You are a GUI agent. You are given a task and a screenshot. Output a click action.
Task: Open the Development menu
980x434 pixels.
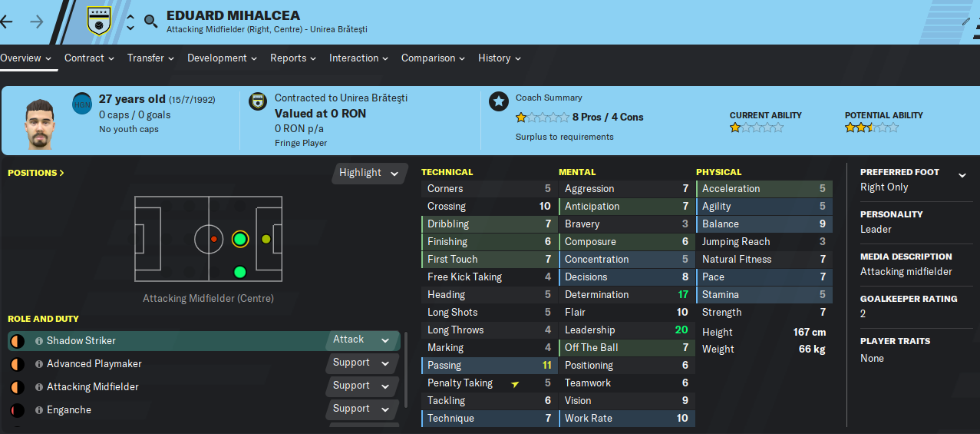tap(222, 58)
